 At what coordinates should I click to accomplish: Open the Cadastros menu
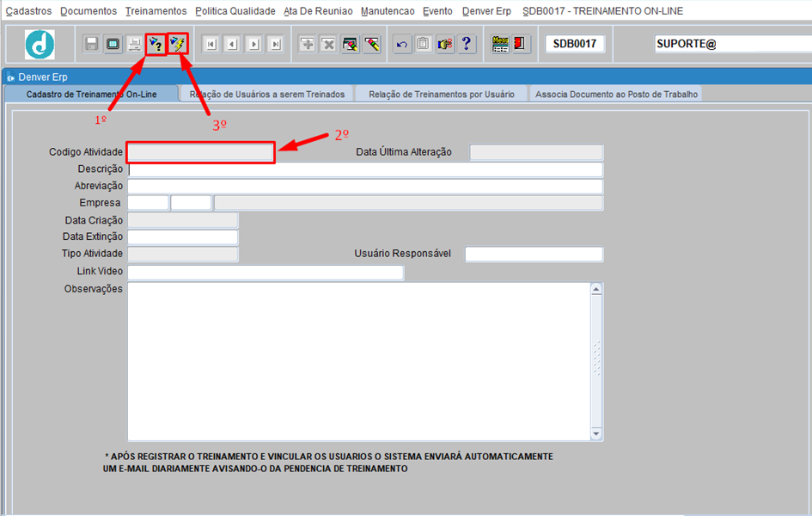[x=28, y=11]
